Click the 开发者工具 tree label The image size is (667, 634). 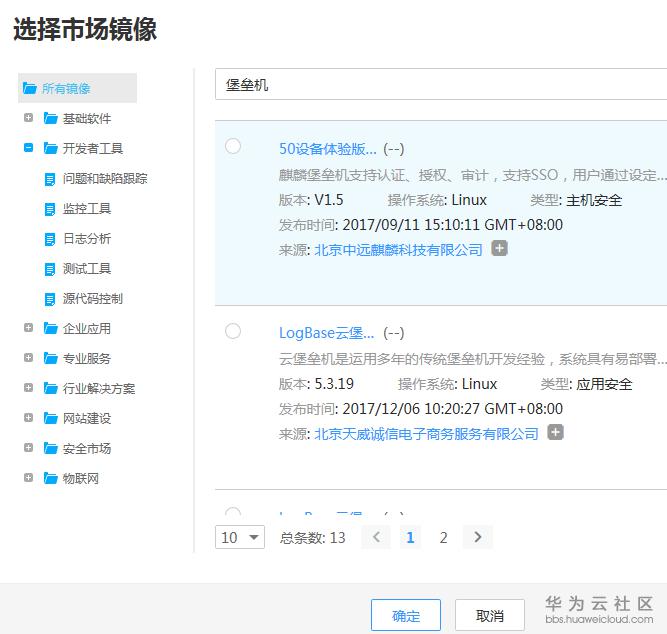click(93, 148)
